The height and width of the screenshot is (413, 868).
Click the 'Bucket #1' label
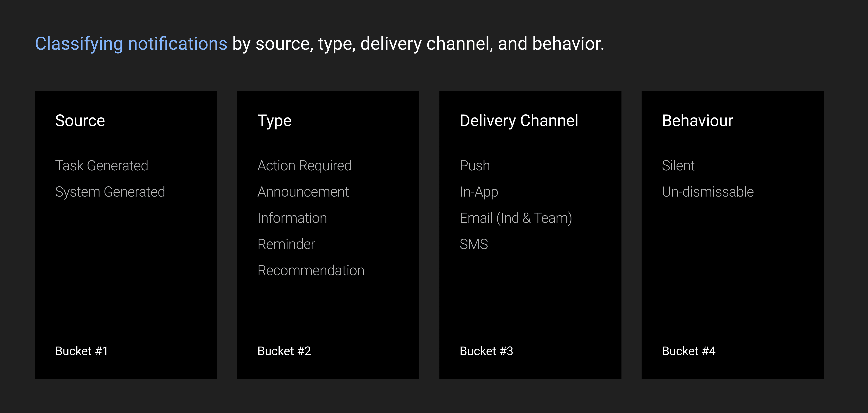82,351
